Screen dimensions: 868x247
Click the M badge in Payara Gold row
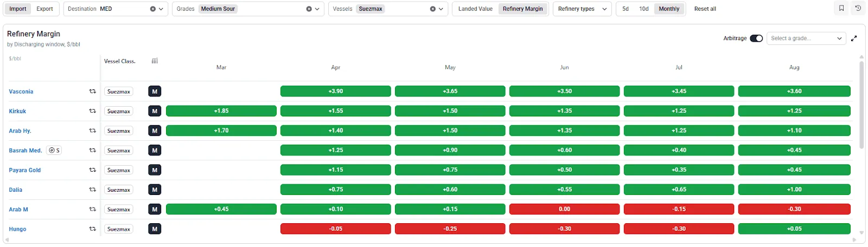[155, 170]
